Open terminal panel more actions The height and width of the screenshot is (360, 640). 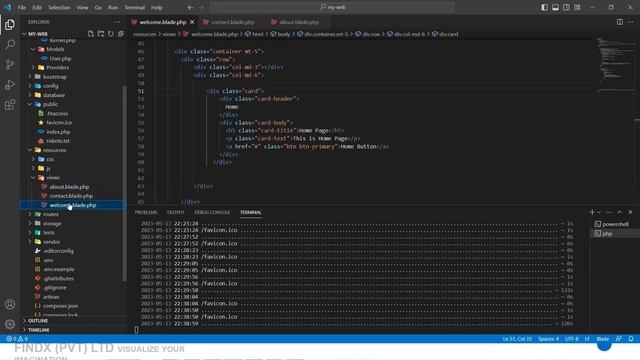click(x=609, y=212)
